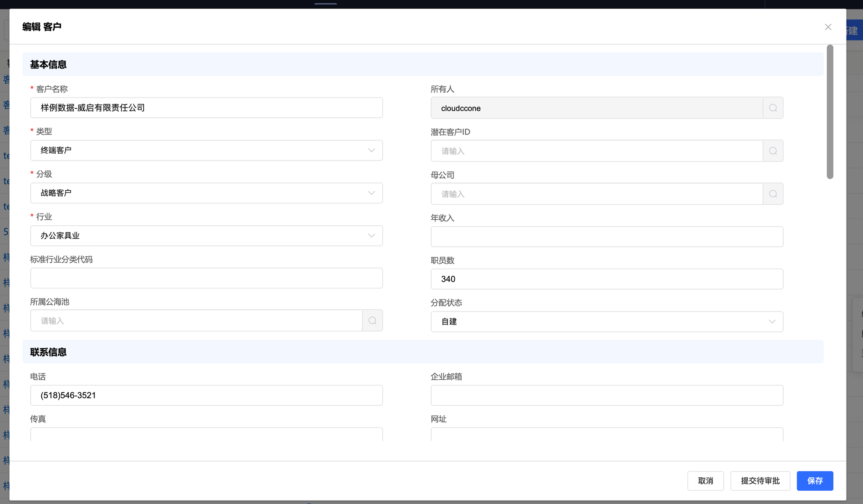Open the 行业 dropdown showing 办公家具业

(x=206, y=236)
